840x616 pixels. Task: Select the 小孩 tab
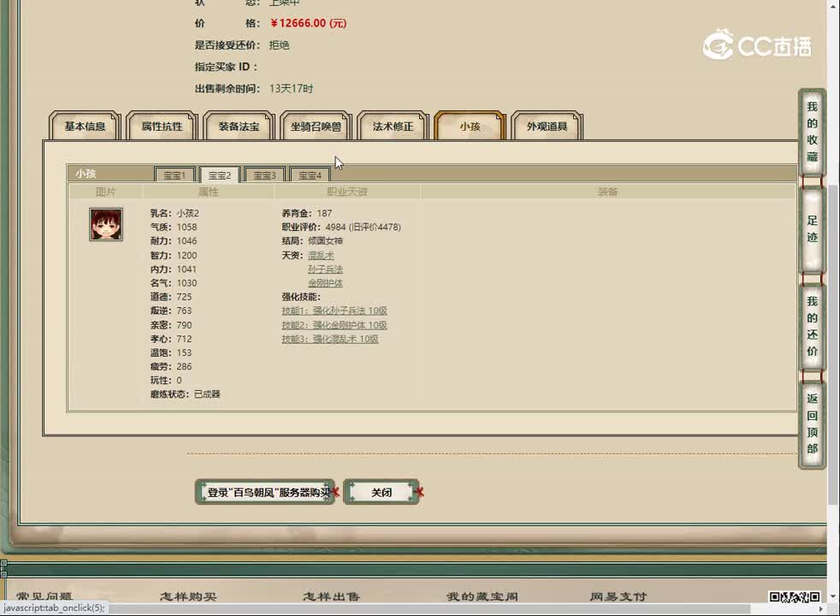click(470, 127)
